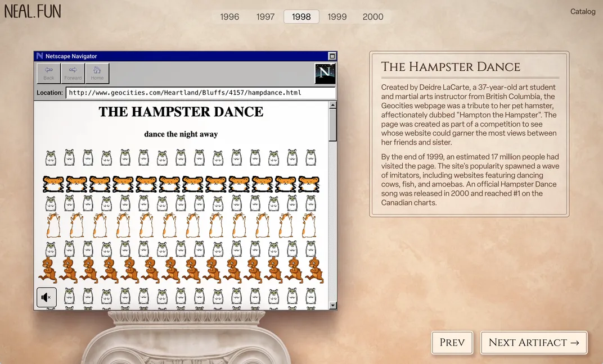Viewport: 603px width, 364px height.
Task: Go to the previous artifact with Prev
Action: click(452, 343)
